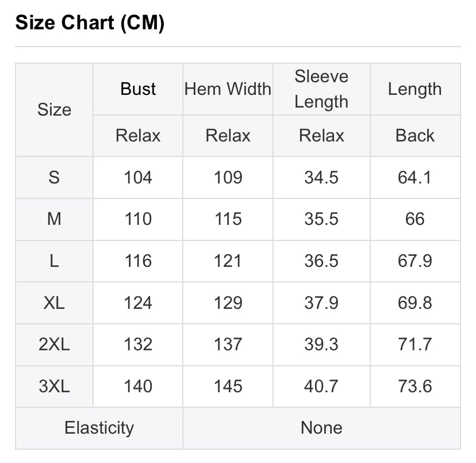This screenshot has height=463, width=476.
Task: Select the Hem Width column header
Action: pos(228,89)
